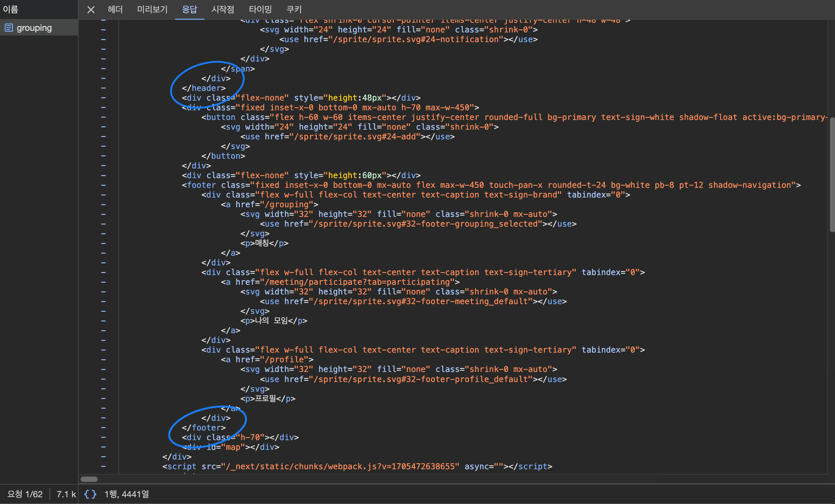Click the sprite.svg#24-notification use line
The width and height of the screenshot is (835, 504).
coord(408,39)
